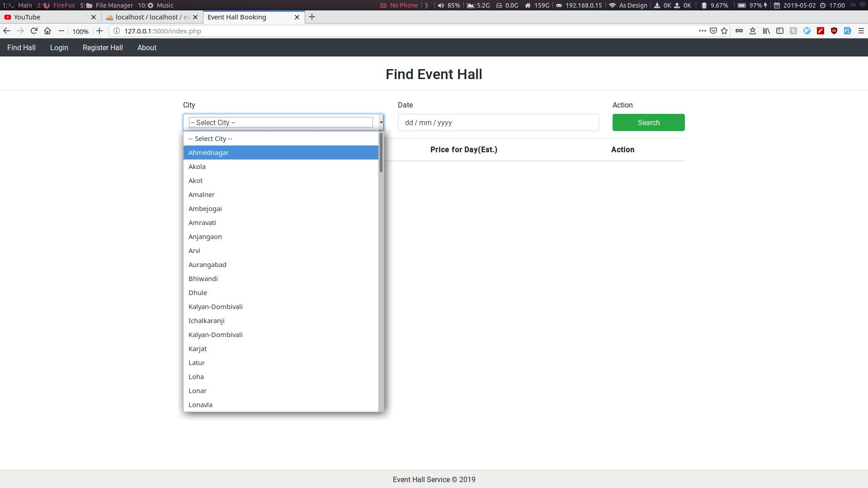Screen dimensions: 868x488
Task: Click the city list scrollbar thumb
Action: (381, 153)
